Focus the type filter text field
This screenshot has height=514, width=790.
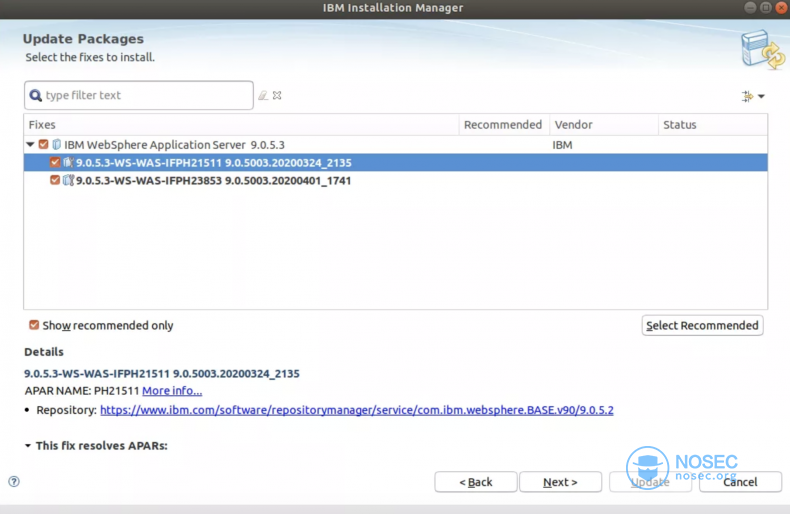point(139,95)
